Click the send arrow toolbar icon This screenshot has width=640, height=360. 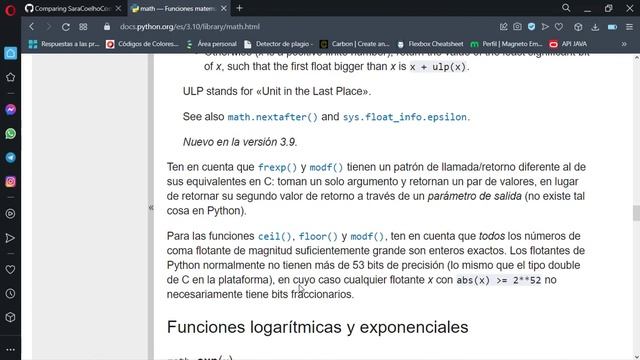[545, 27]
